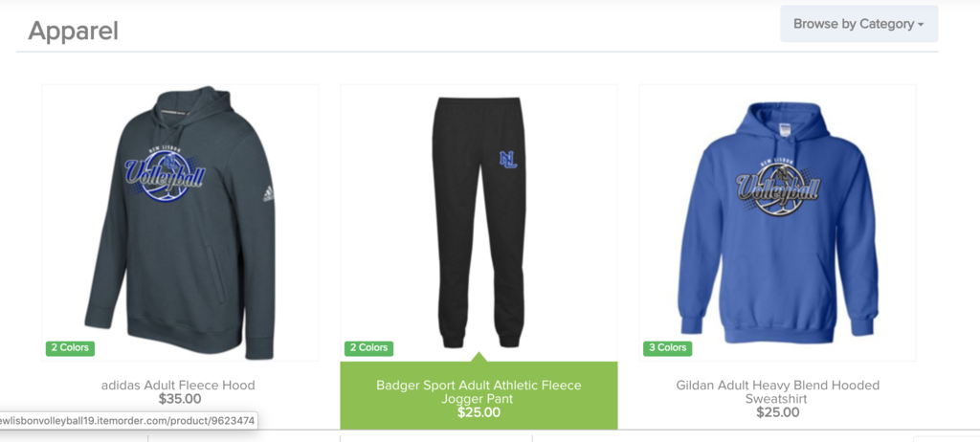Click the $25.00 price in the green caption
Screen dimensions: 980x442
[479, 412]
